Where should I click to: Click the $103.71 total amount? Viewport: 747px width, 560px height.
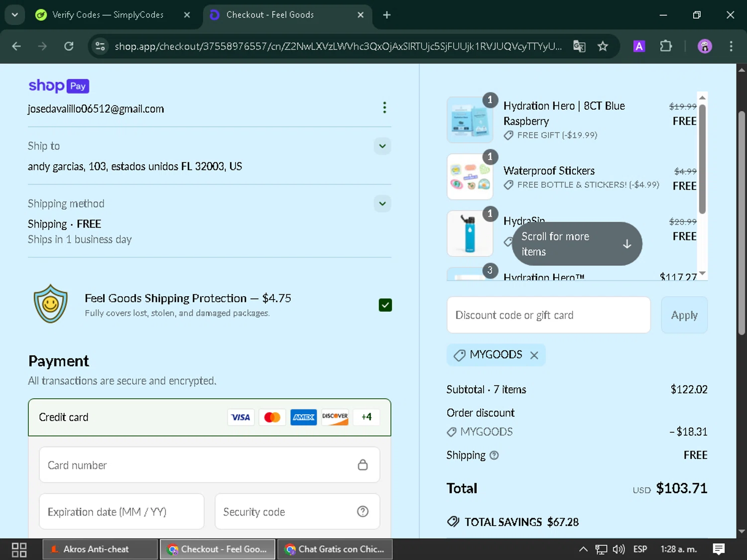(681, 488)
